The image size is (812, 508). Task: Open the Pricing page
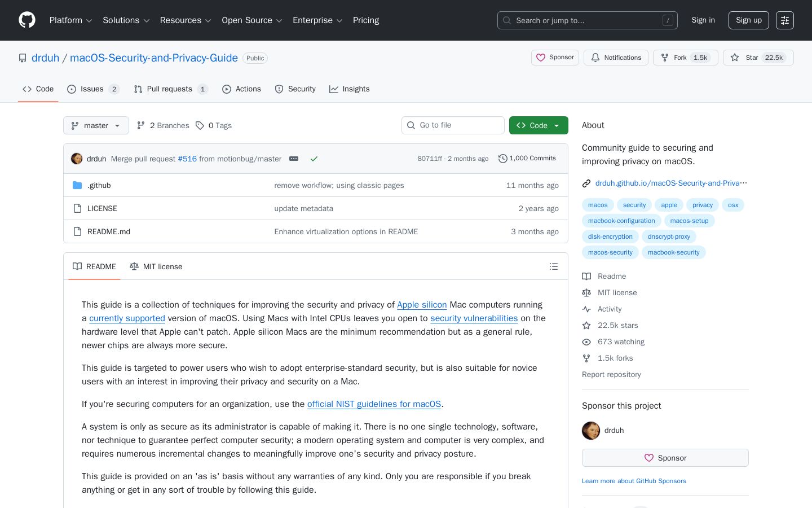point(366,20)
